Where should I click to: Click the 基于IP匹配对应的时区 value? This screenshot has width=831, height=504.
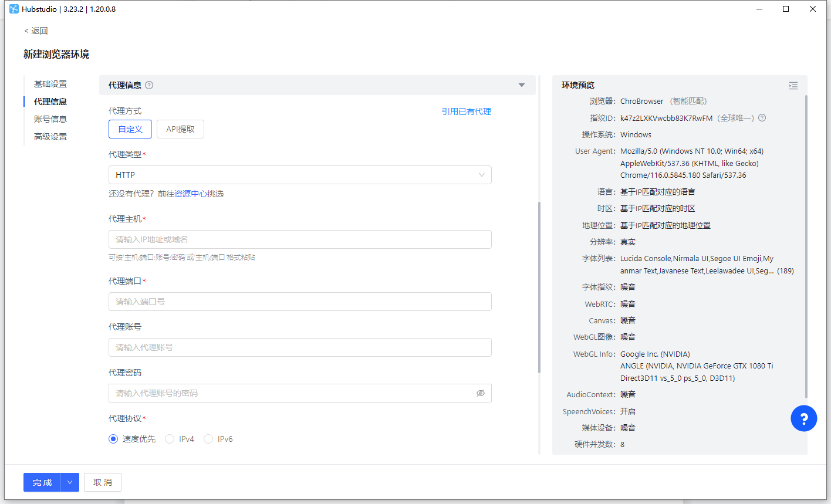coord(658,208)
